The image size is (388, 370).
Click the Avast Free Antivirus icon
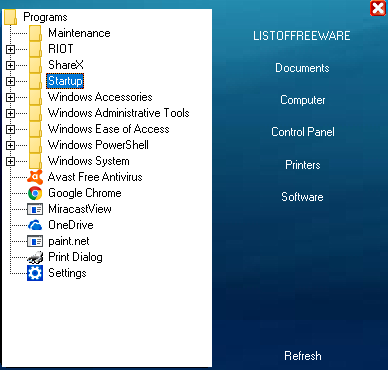coord(35,177)
